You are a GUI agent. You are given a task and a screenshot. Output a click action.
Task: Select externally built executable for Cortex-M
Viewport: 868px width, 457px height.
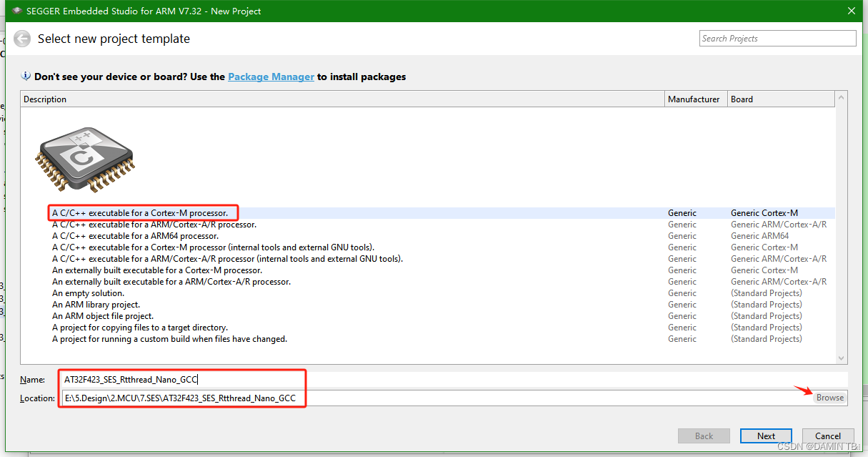[x=157, y=270]
